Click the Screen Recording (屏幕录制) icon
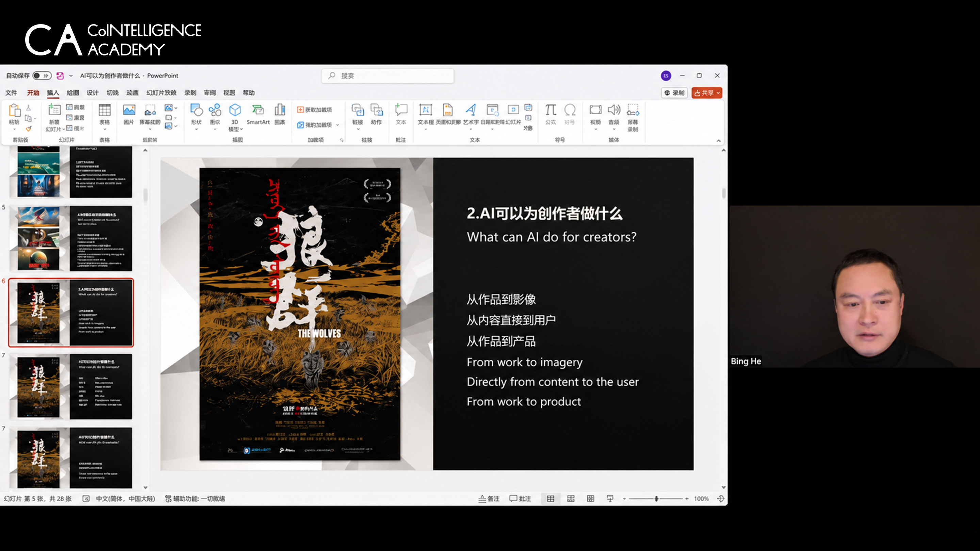This screenshot has height=551, width=980. pyautogui.click(x=633, y=110)
